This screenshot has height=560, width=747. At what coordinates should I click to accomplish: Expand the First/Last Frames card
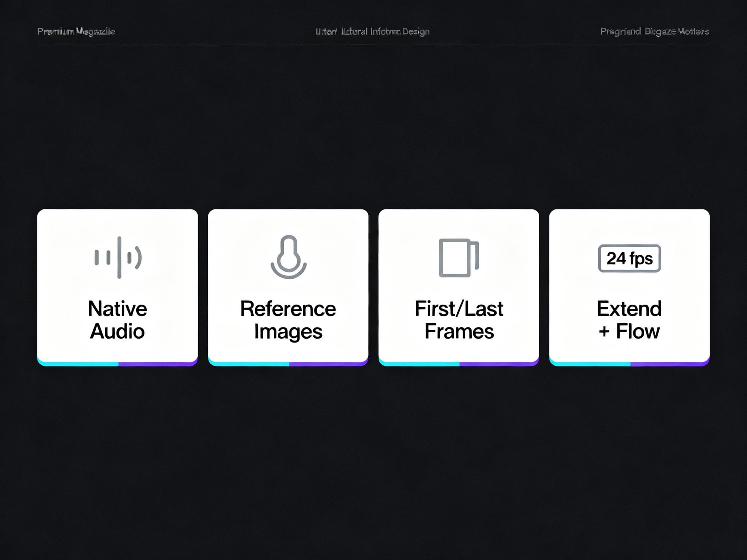459,287
